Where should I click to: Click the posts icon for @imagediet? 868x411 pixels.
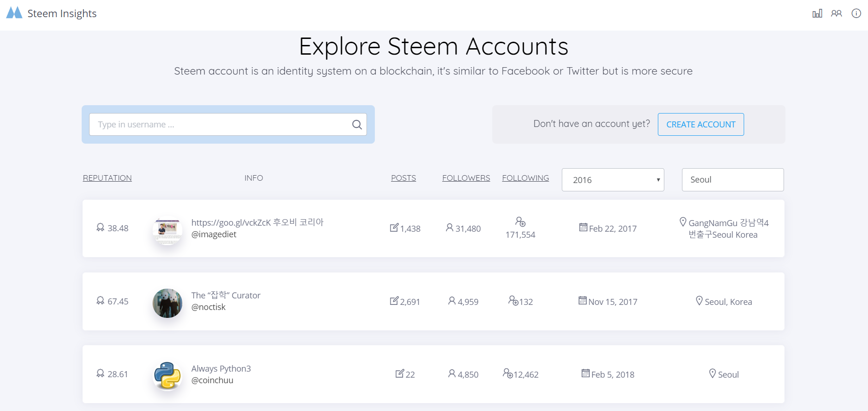click(394, 228)
